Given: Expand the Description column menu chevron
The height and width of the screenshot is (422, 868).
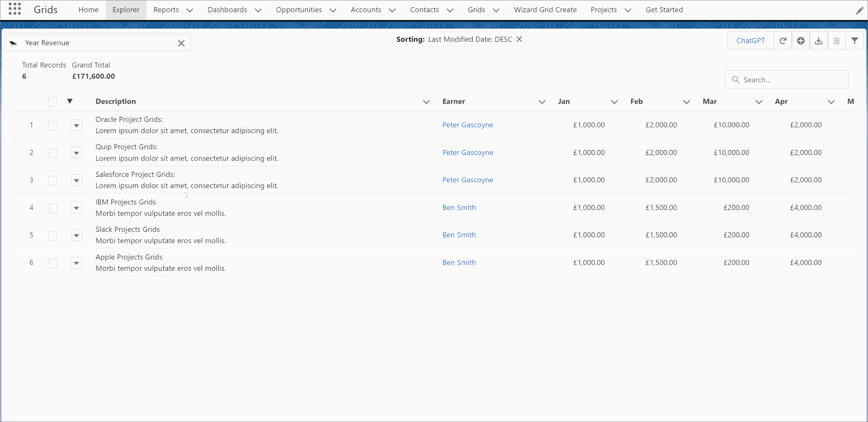Looking at the screenshot, I should point(426,102).
